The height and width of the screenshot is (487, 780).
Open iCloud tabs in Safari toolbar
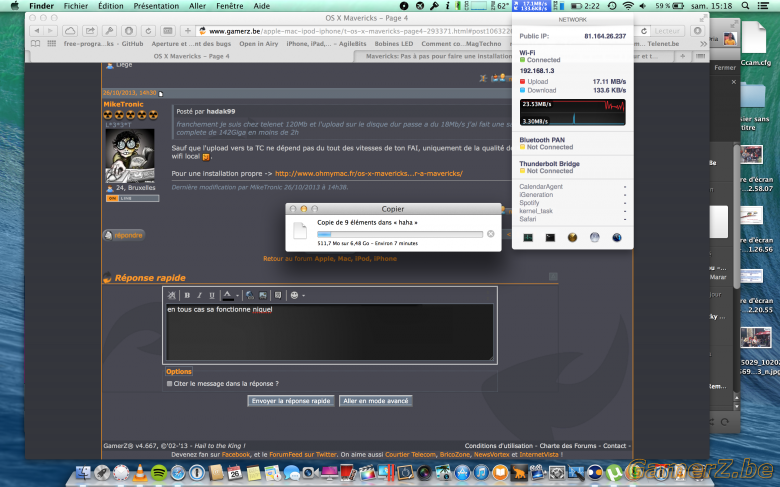pos(70,31)
